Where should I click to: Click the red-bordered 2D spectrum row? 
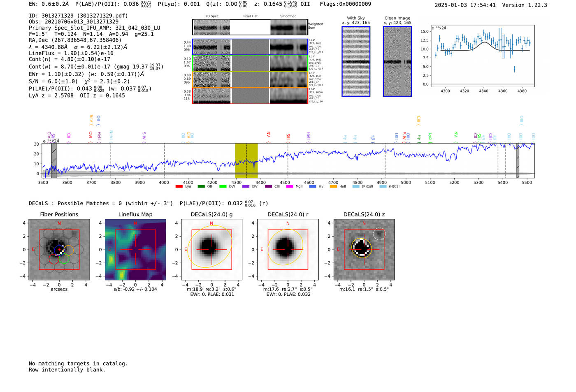pyautogui.click(x=250, y=96)
